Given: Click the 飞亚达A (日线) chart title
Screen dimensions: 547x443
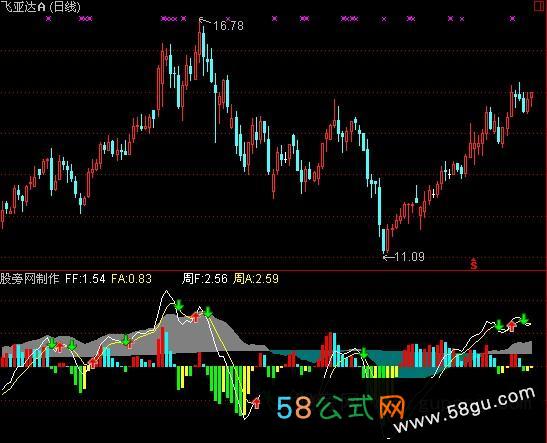Looking at the screenshot, I should (x=40, y=7).
